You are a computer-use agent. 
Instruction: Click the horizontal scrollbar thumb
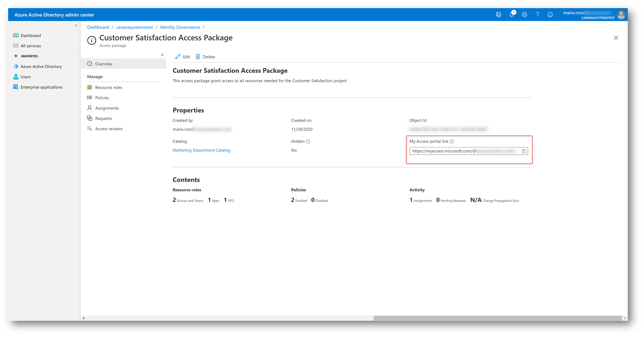(498, 318)
